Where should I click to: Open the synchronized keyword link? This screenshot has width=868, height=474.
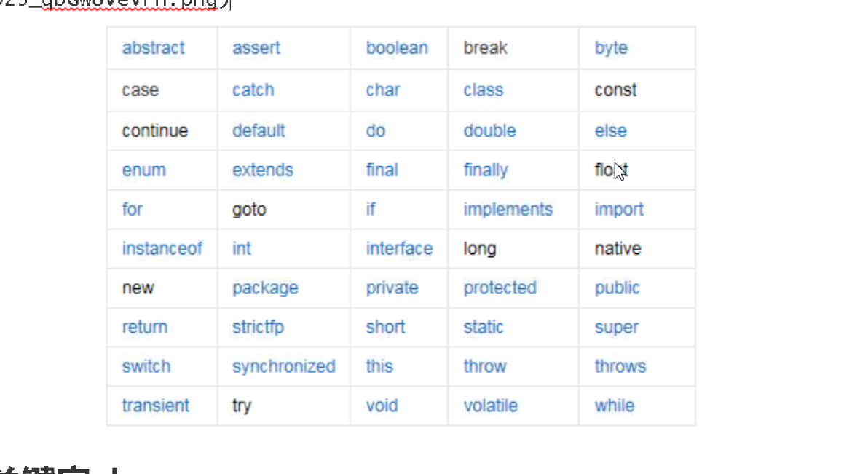283,366
